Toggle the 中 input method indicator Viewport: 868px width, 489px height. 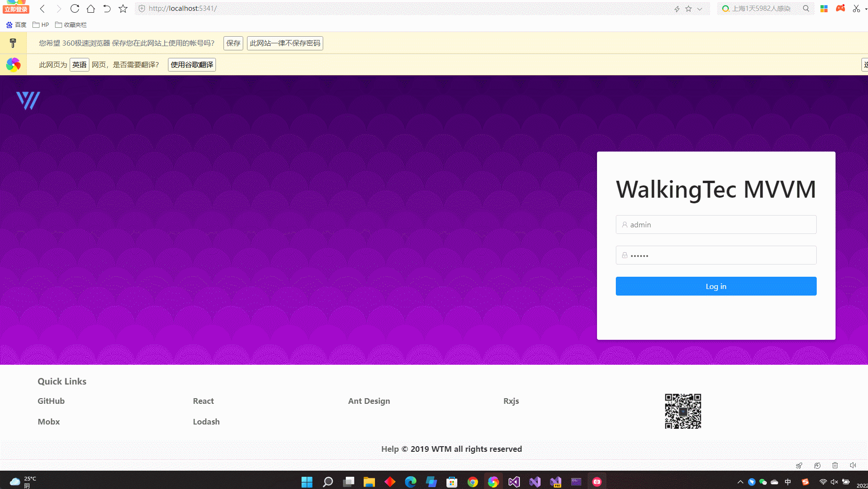[788, 482]
